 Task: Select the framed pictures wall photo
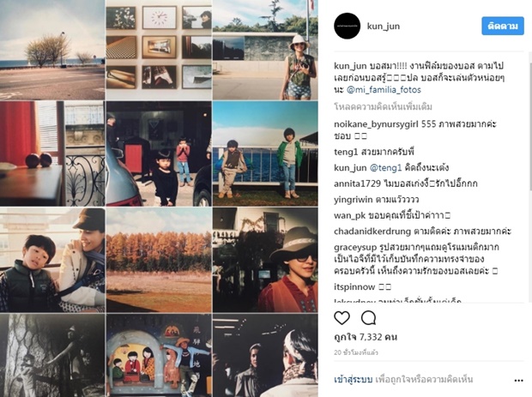click(159, 50)
